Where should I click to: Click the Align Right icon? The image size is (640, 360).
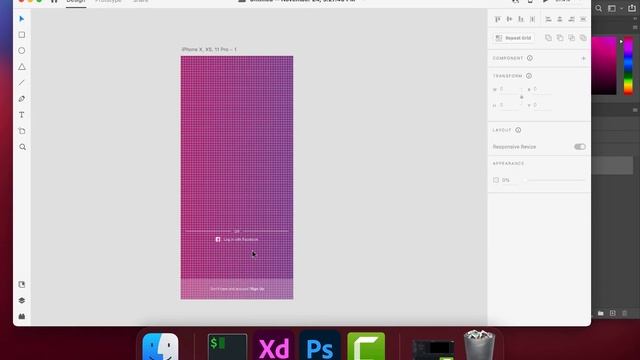click(571, 19)
